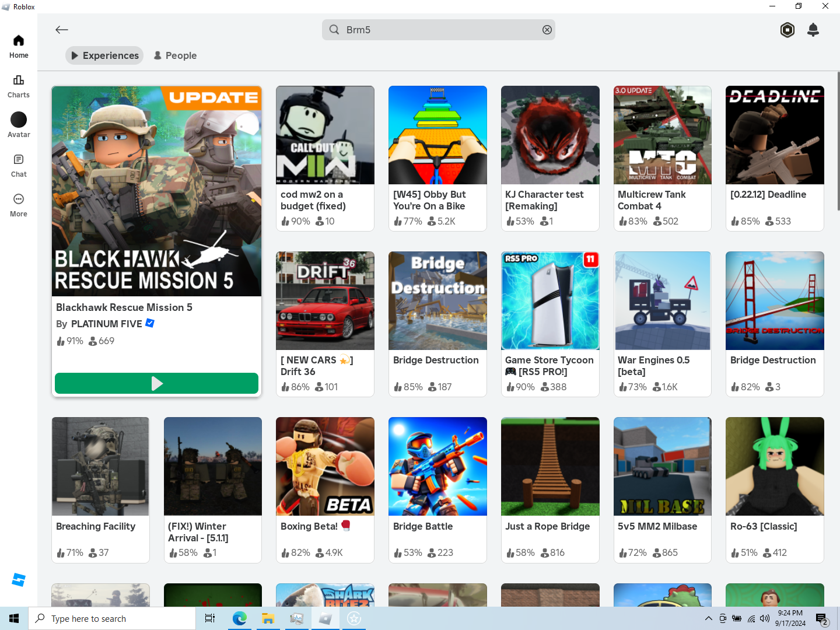This screenshot has height=630, width=840.
Task: Play Blackhawk Rescue Mission 5 with green button
Action: click(156, 383)
